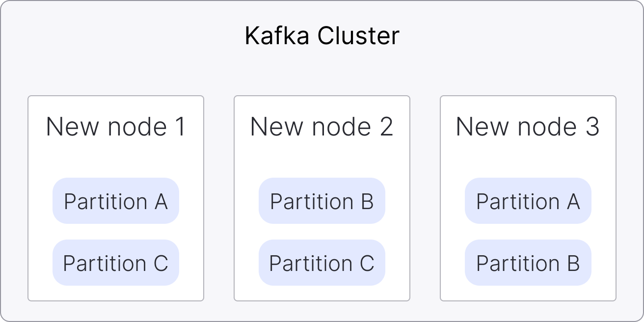Click the Kafka Cluster title
This screenshot has width=644, height=322.
pyautogui.click(x=322, y=36)
